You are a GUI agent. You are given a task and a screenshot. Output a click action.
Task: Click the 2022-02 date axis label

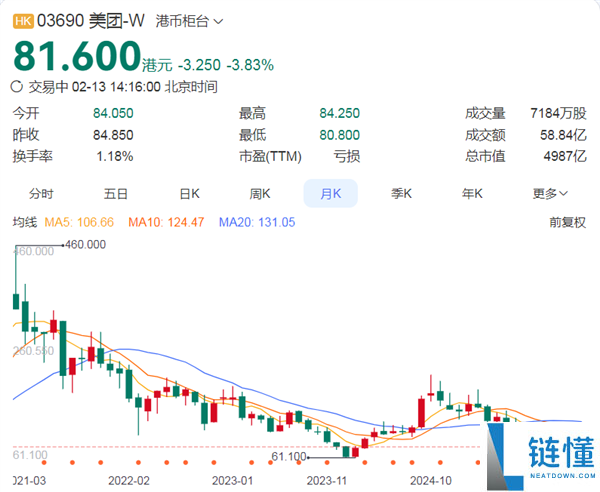(129, 481)
